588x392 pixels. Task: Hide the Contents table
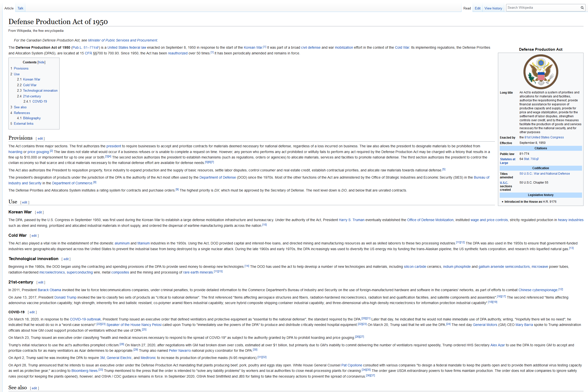click(x=41, y=62)
